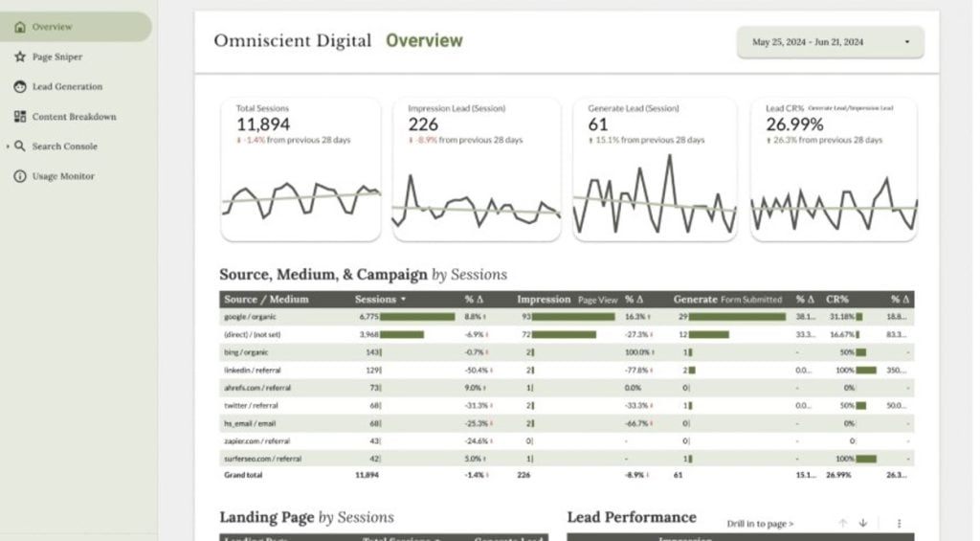
Task: Click the Usage Monitor info icon
Action: (20, 176)
